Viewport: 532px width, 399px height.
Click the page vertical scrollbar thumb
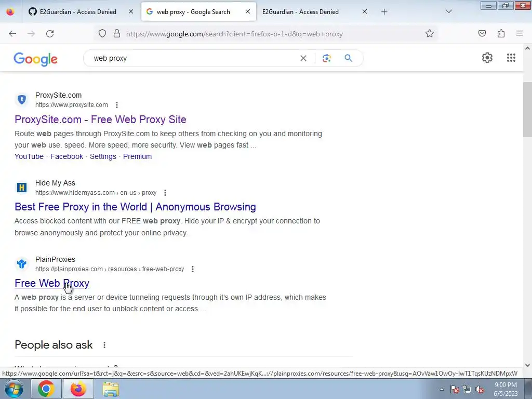[x=527, y=110]
